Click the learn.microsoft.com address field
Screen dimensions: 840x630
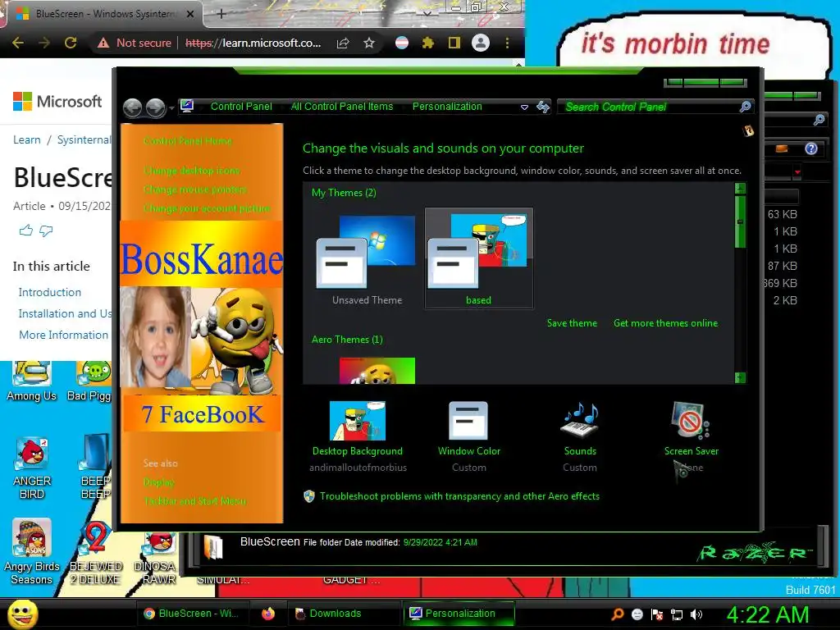(x=253, y=43)
